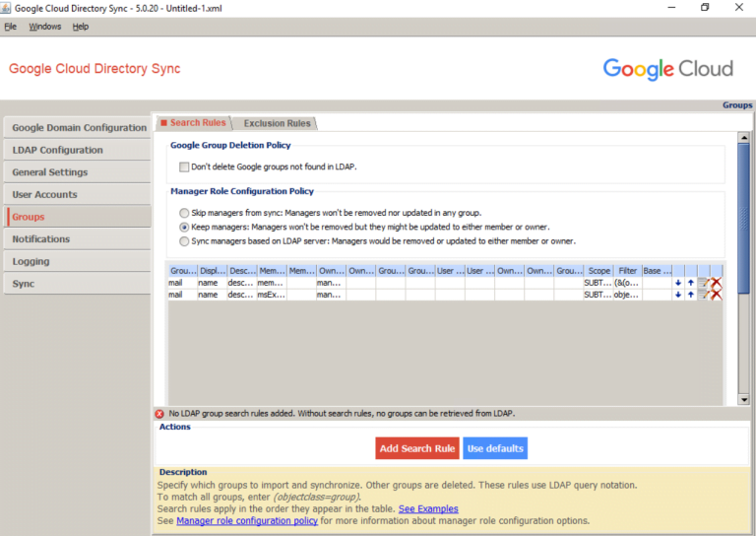The image size is (756, 536).
Task: Click the second row's obje... filter cell
Action: pos(627,295)
